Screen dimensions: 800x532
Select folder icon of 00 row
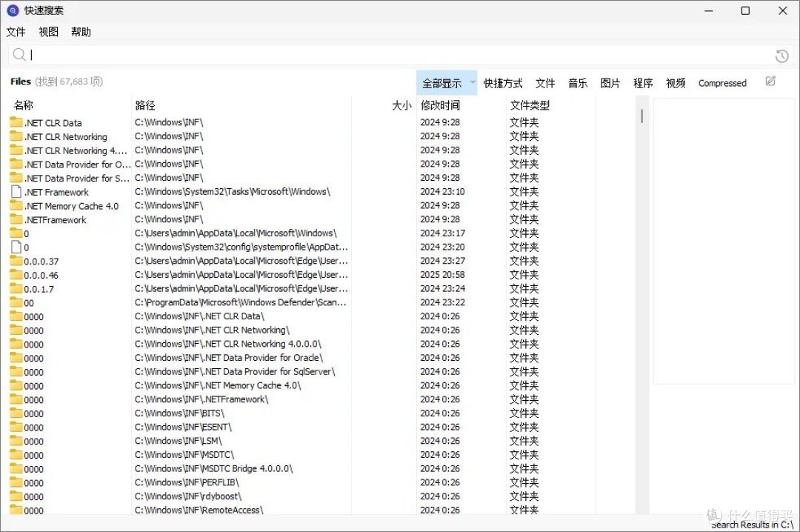[x=16, y=302]
